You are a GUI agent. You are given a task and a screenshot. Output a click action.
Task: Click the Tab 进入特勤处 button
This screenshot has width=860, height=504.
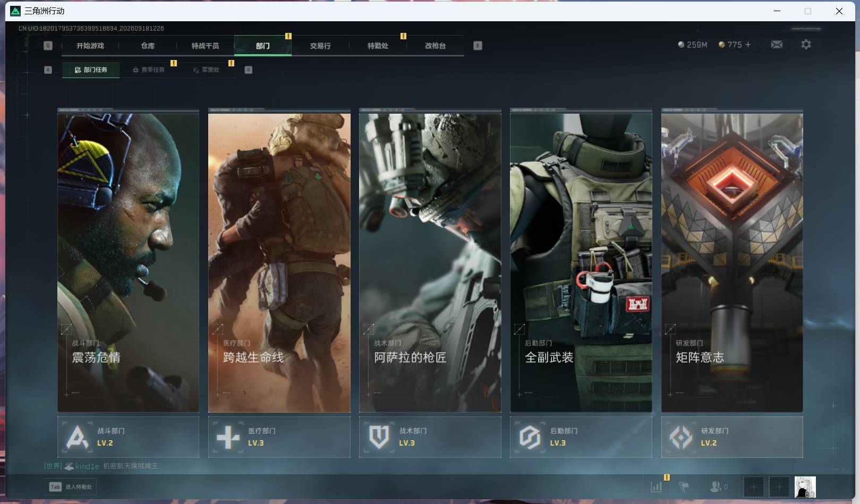coord(71,486)
